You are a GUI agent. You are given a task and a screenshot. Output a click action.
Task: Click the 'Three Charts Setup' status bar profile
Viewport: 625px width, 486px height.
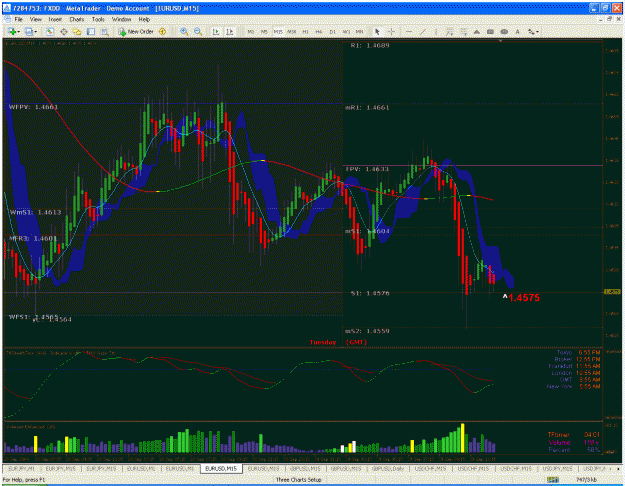pyautogui.click(x=299, y=480)
